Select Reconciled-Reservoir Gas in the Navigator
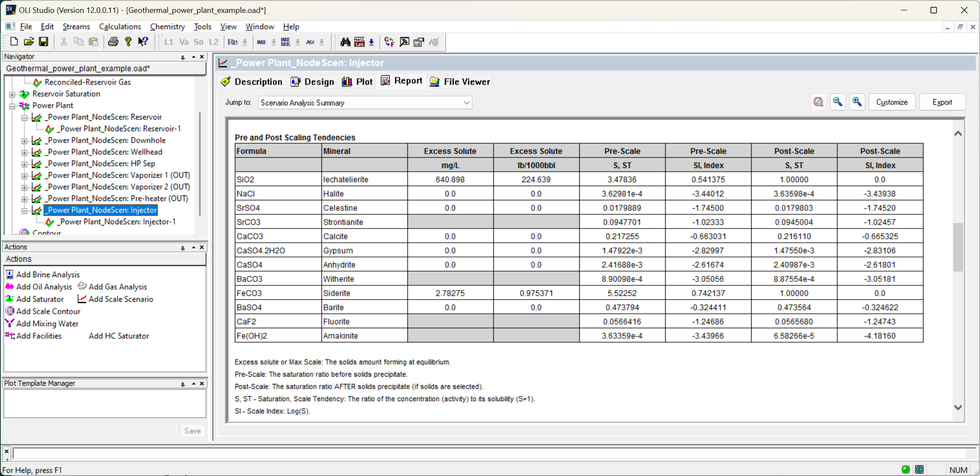Screen dimensions: 980x476 coord(87,82)
